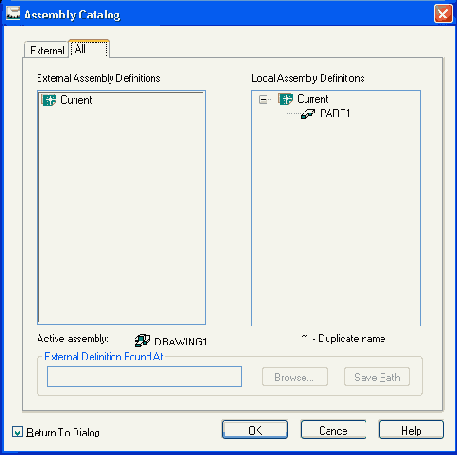Click the Browse... button

[295, 377]
